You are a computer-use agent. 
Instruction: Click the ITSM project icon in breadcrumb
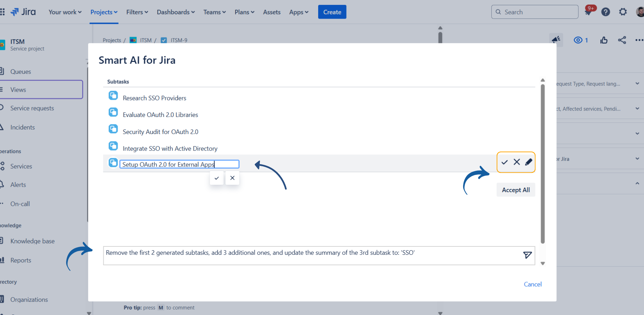click(x=133, y=40)
